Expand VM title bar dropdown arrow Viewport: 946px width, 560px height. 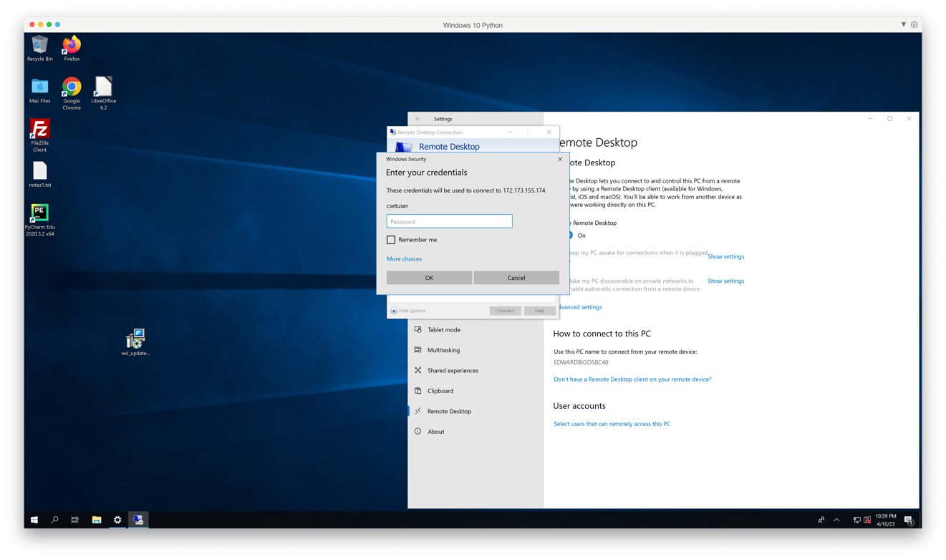[x=904, y=24]
